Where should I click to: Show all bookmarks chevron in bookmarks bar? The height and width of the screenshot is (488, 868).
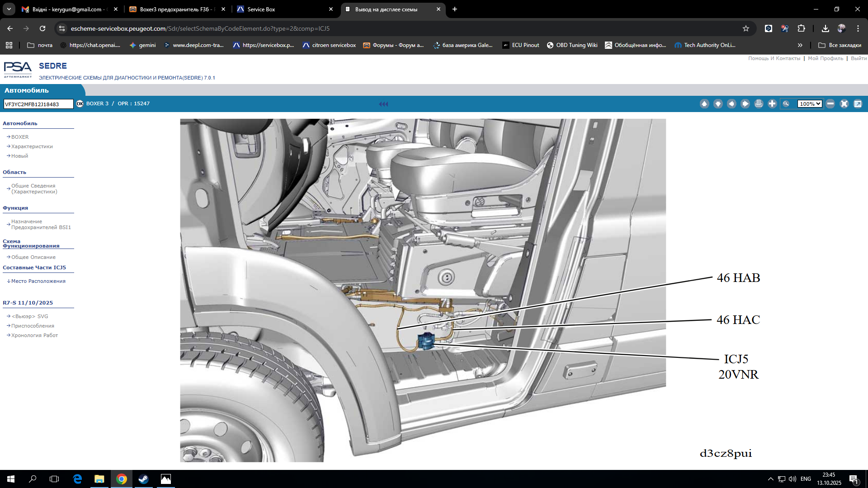[x=800, y=45]
